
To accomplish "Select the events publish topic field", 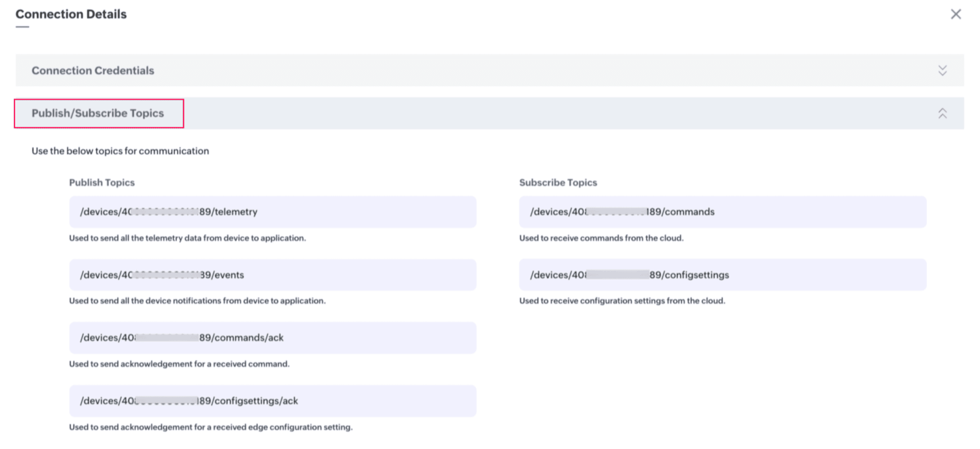I will [272, 275].
